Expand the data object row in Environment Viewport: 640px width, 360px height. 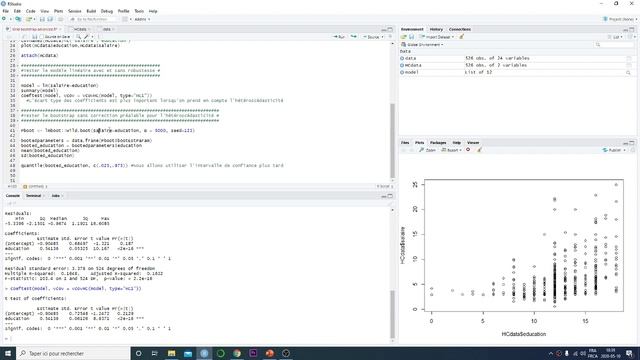[402, 58]
